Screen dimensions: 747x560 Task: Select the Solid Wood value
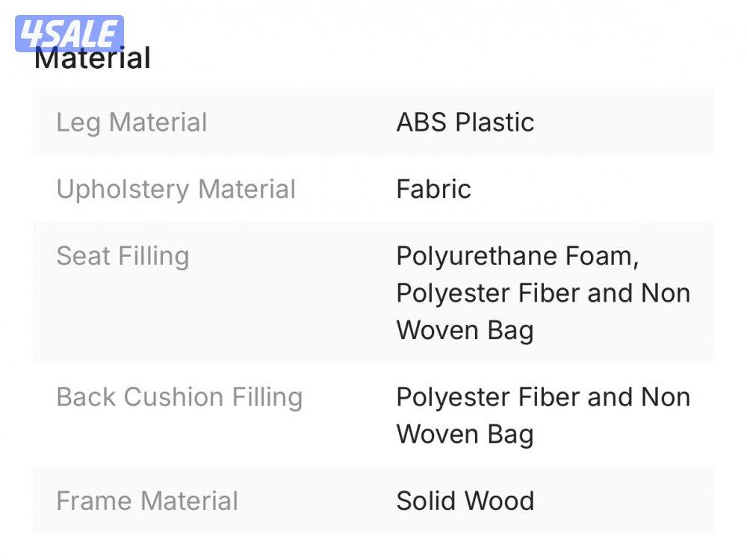click(465, 500)
